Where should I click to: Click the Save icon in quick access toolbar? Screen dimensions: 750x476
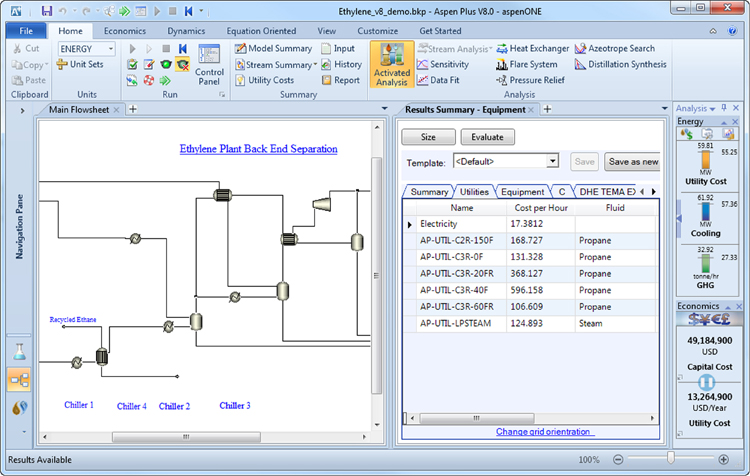[x=46, y=11]
